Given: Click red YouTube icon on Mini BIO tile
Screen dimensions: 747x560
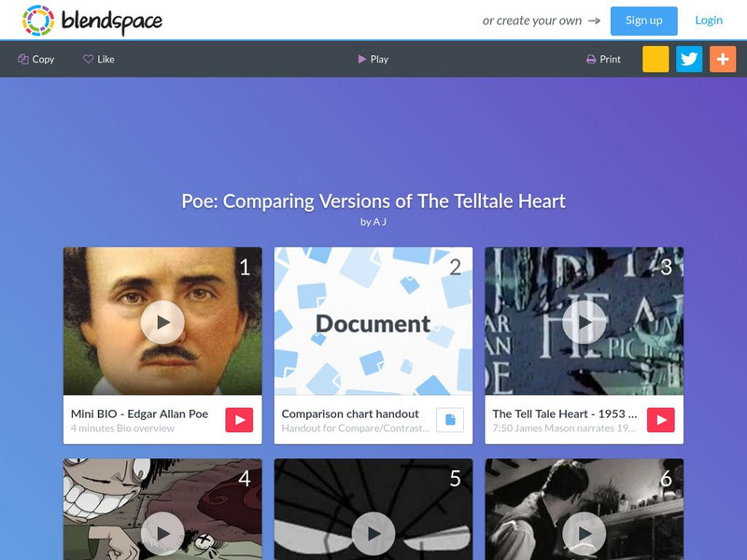Looking at the screenshot, I should [239, 420].
